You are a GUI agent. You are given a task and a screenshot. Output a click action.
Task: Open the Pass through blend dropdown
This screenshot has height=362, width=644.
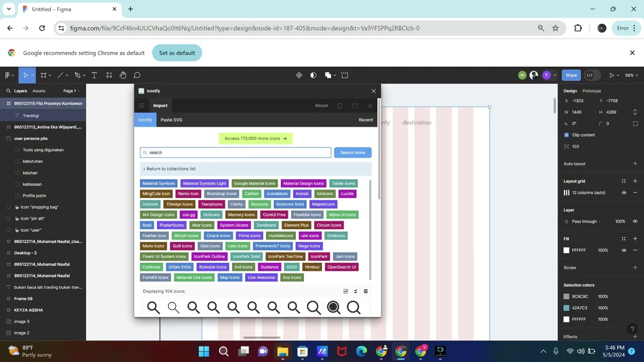tap(586, 221)
